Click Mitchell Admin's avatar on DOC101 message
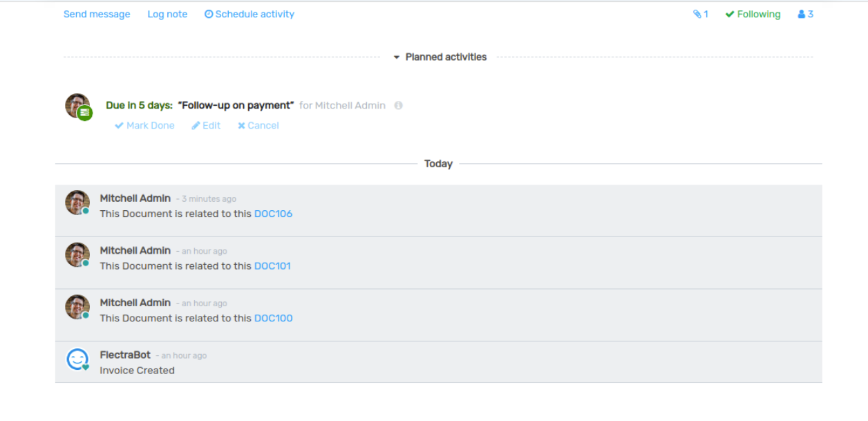The width and height of the screenshot is (868, 421). pyautogui.click(x=77, y=254)
